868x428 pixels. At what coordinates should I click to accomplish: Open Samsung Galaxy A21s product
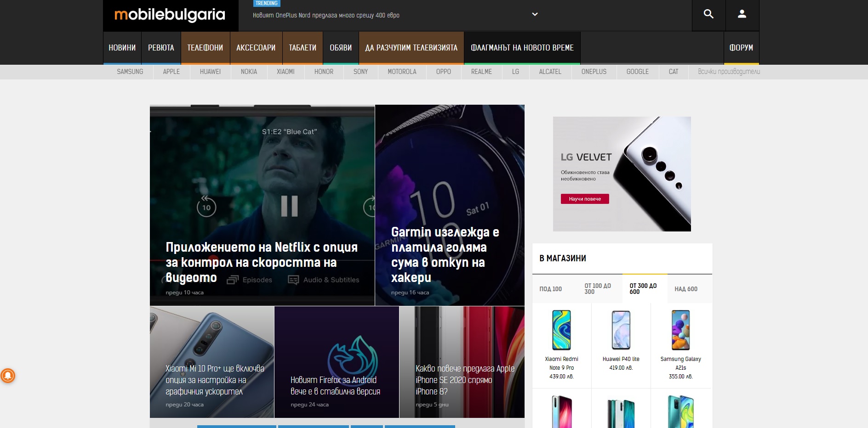pos(681,330)
